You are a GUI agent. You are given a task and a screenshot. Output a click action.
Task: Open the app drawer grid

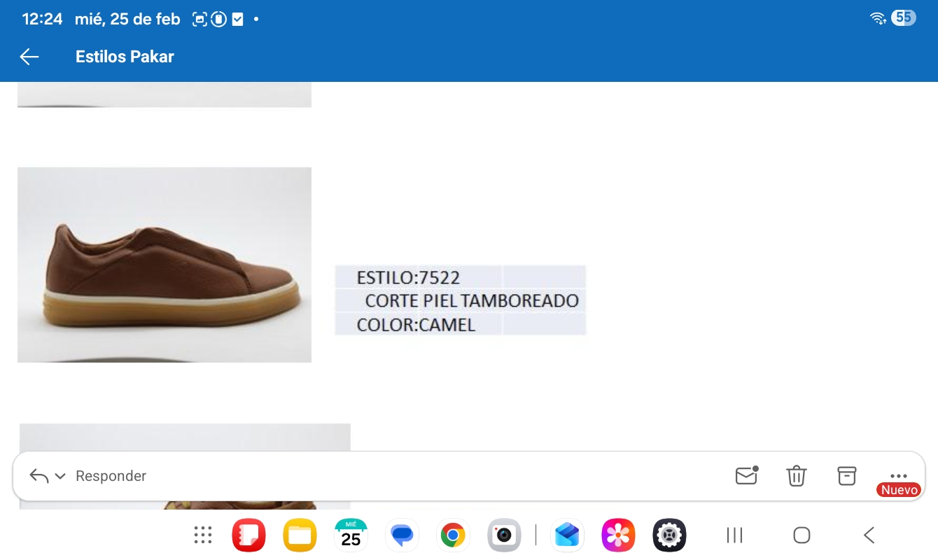203,535
